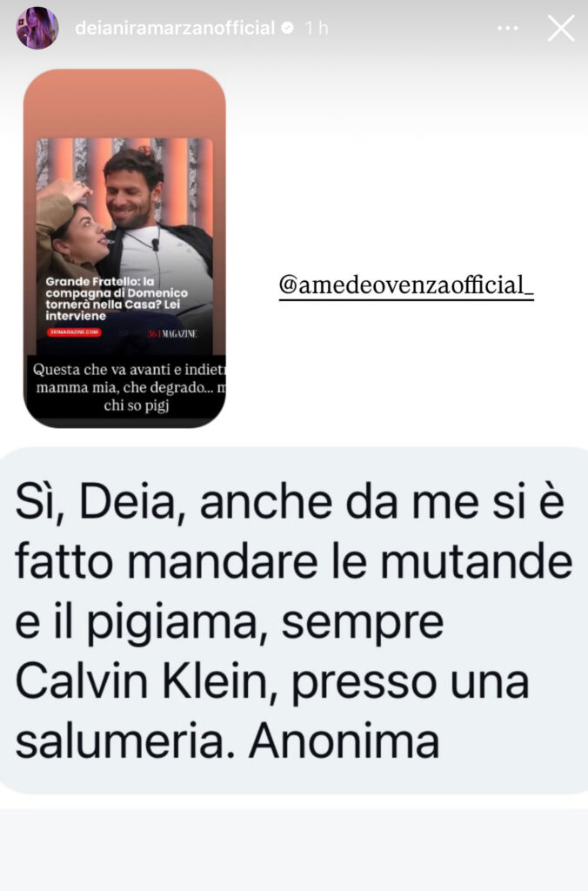Close the story with the X icon
This screenshot has width=588, height=891.
561,28
